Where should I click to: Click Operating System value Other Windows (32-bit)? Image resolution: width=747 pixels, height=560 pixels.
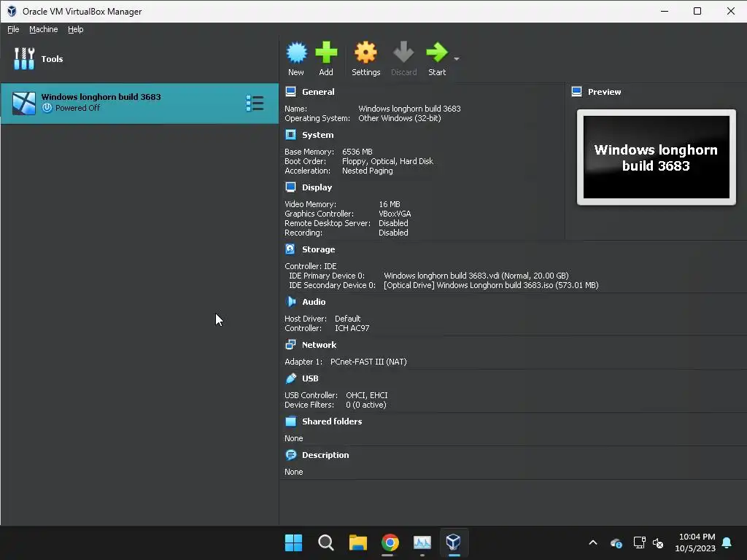coord(399,118)
